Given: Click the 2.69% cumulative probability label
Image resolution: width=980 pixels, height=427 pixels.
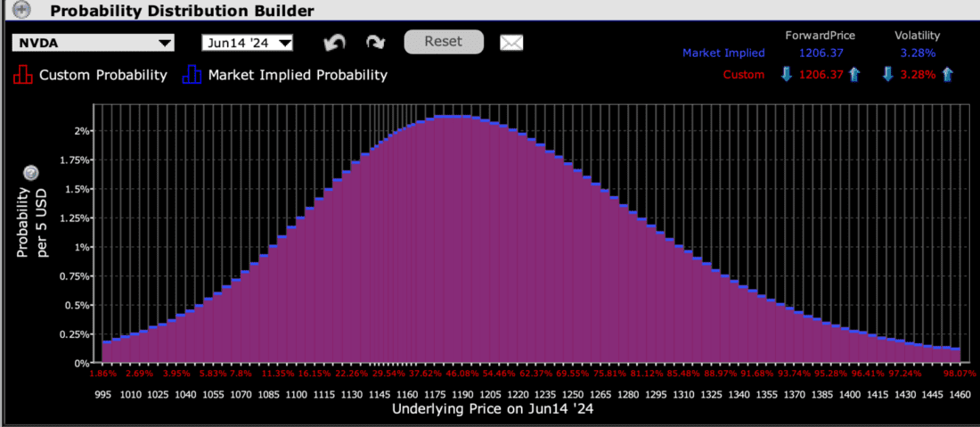Looking at the screenshot, I should [x=139, y=374].
